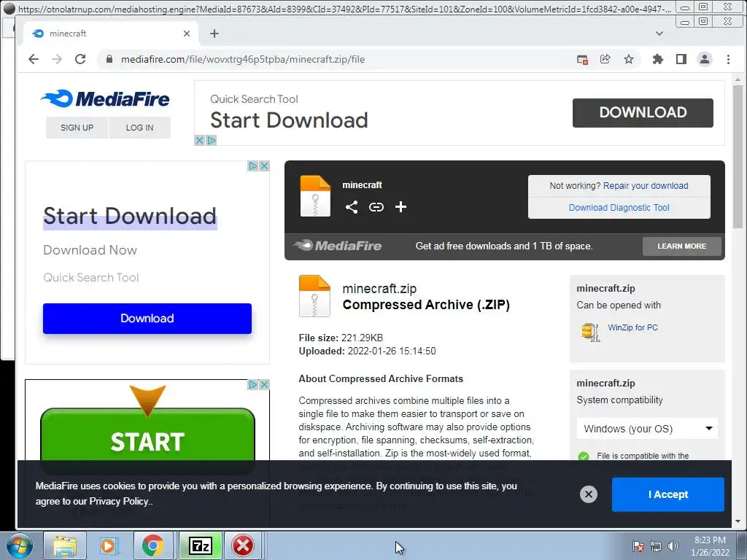Screen dimensions: 747x560
Task: Open 7-Zip from taskbar
Action: (200, 545)
